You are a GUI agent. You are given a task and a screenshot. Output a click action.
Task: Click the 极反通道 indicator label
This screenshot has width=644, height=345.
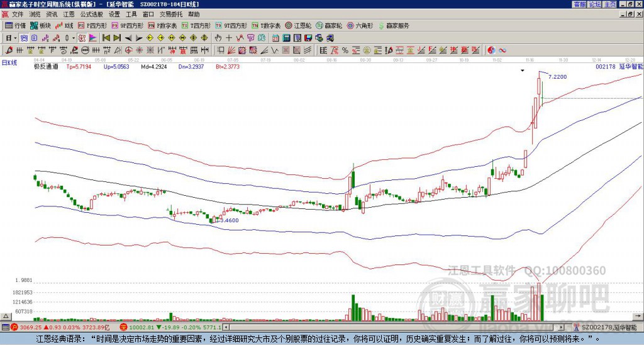click(46, 67)
